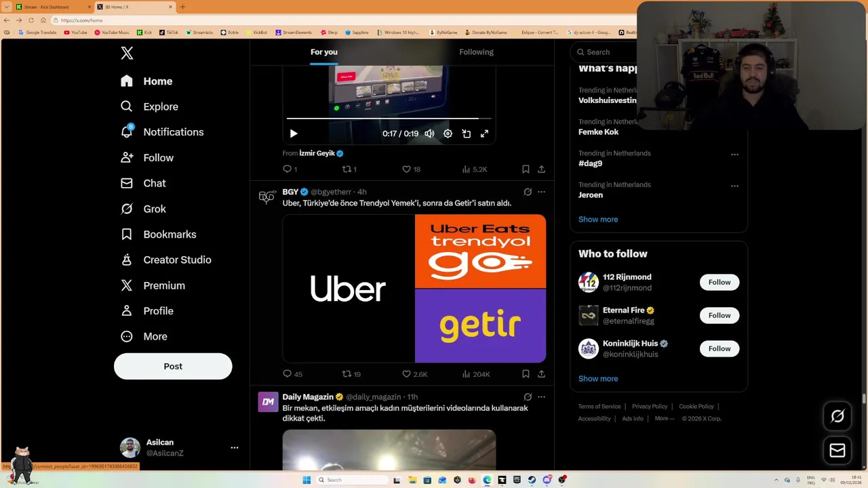This screenshot has width=868, height=488.
Task: Show more trending topics
Action: pyautogui.click(x=598, y=220)
